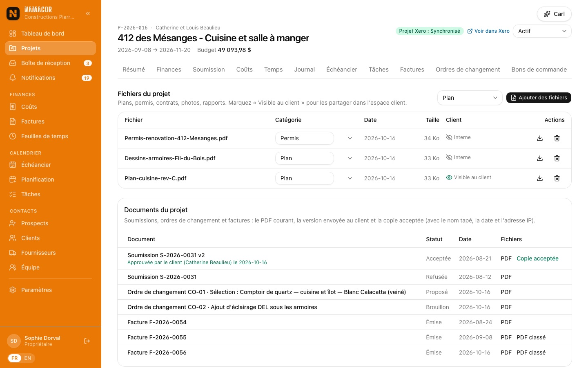This screenshot has height=368, width=588.
Task: Open PDF classé for Facture F-2026-0055
Action: tap(531, 337)
